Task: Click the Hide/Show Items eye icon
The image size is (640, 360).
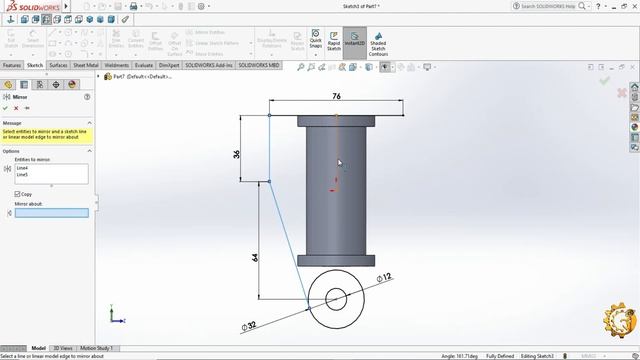Action: pos(384,67)
